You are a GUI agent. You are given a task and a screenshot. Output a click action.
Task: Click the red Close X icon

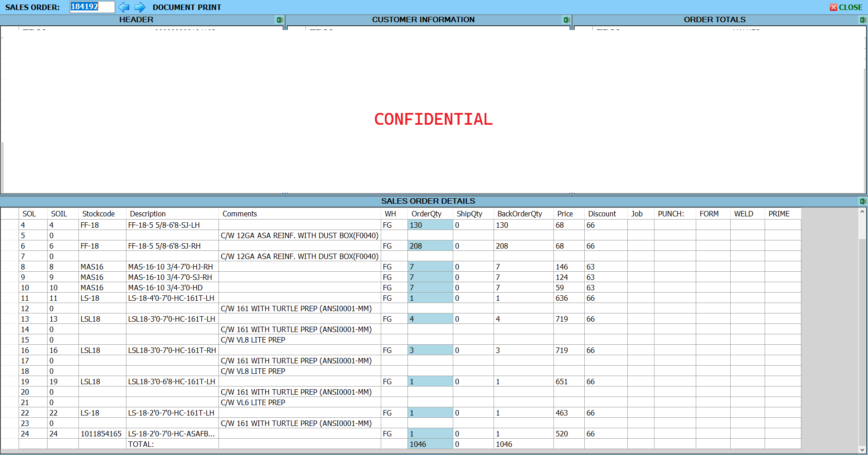pyautogui.click(x=834, y=7)
